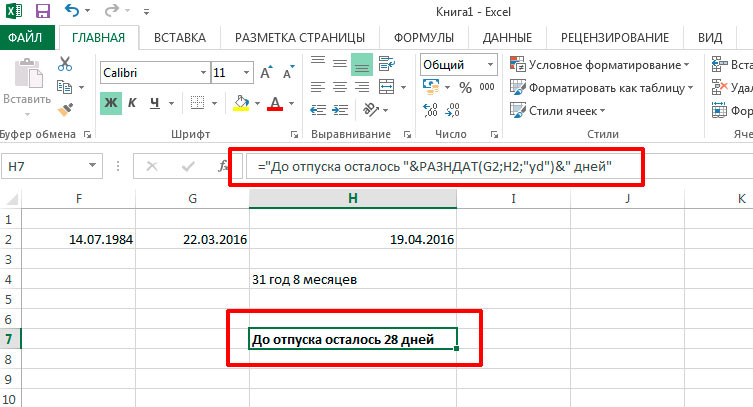Open the Name Box dropdown arrow
Viewport: 753px width, 407px height.
(x=92, y=166)
